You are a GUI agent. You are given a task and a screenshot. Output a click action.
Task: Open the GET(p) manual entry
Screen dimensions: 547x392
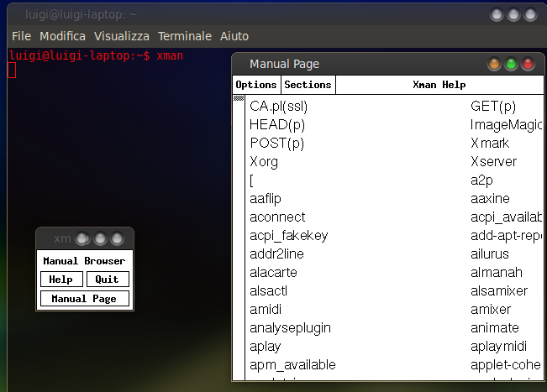click(493, 107)
